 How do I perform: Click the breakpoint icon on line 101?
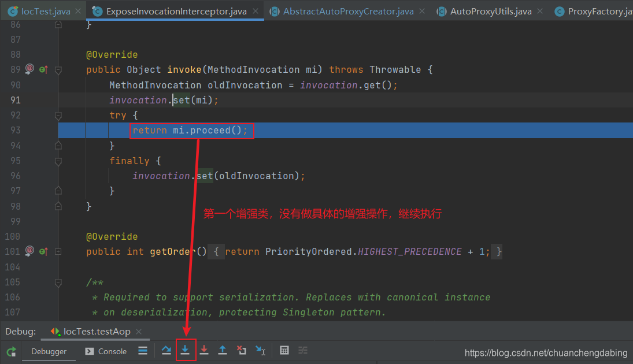point(30,251)
